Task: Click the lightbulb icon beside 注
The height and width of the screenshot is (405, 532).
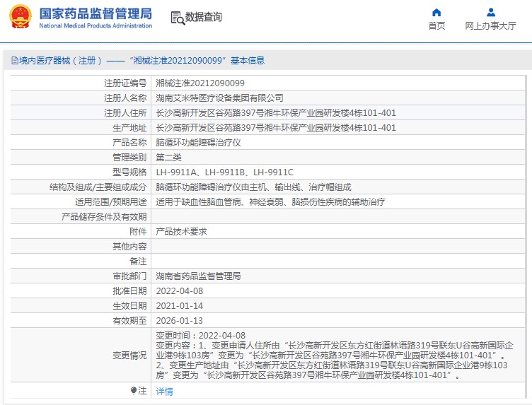Action: 133,390
